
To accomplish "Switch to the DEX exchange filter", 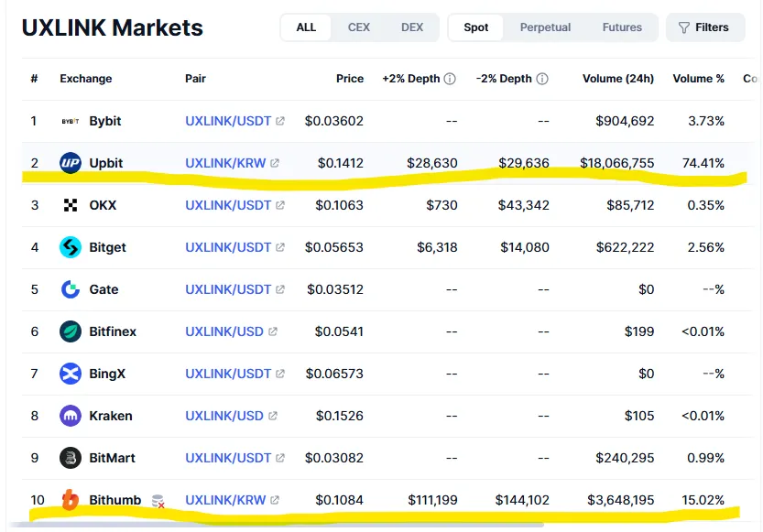I will tap(412, 27).
